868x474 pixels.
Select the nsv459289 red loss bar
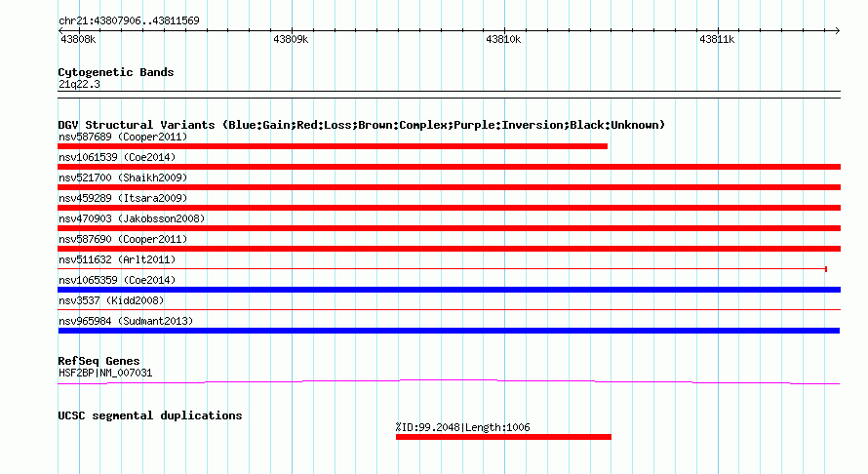pos(449,208)
